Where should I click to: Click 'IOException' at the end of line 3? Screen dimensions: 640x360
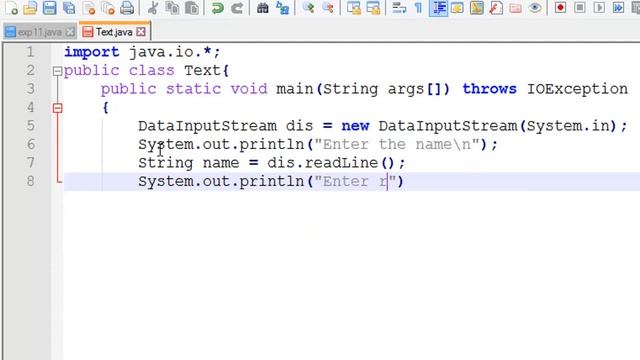[x=578, y=89]
